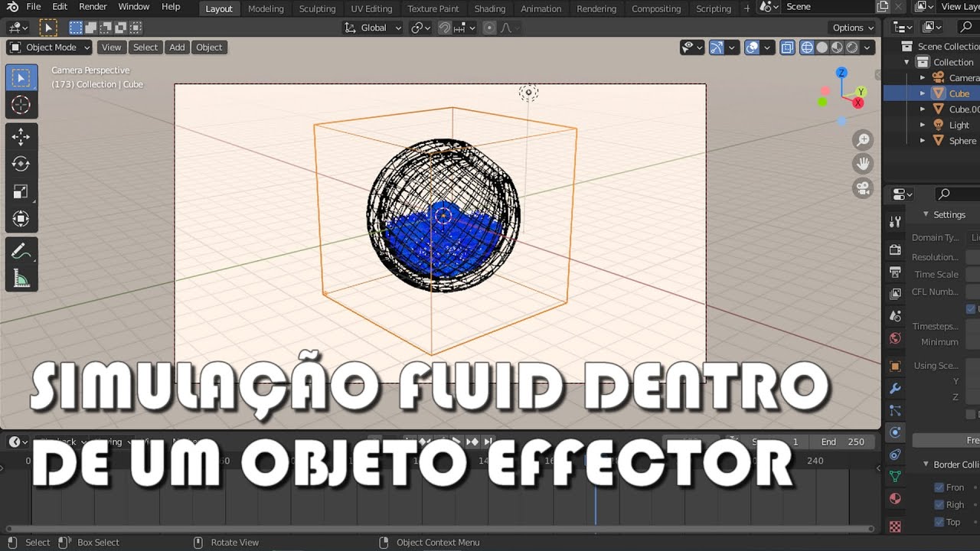Toggle the Right border collision checkbox
980x551 pixels.
(939, 504)
